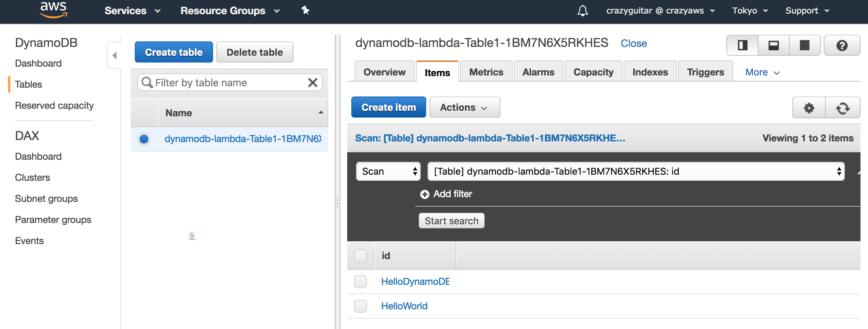
Task: Open table settings via gear icon
Action: (808, 108)
